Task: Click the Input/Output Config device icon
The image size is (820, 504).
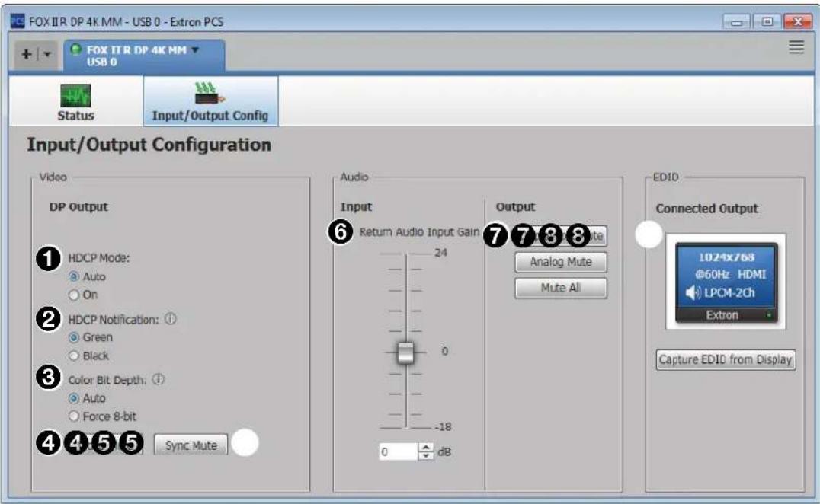Action: click(x=209, y=94)
